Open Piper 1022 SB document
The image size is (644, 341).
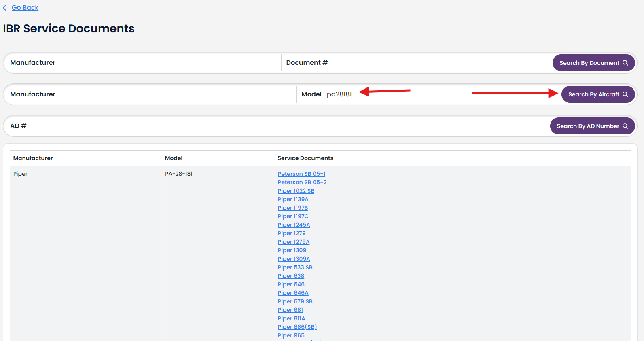[x=296, y=191]
